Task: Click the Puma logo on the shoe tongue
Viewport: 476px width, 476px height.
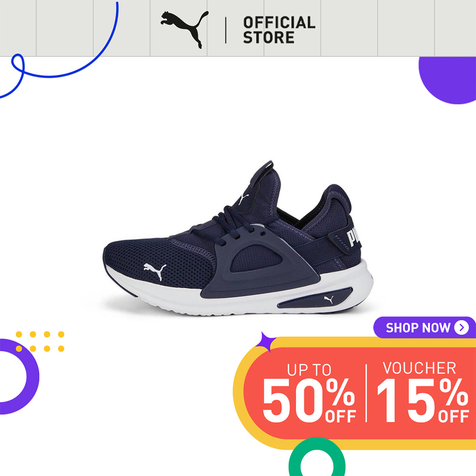Action: 243,199
